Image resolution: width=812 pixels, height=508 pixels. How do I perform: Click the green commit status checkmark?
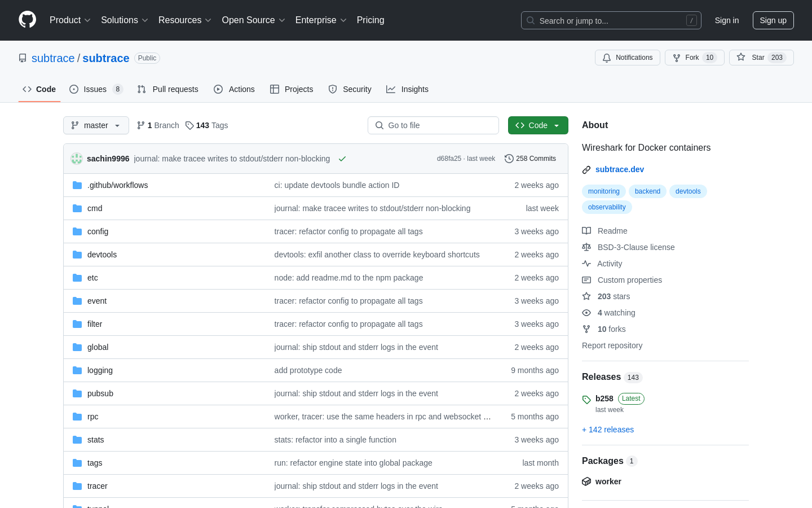342,159
